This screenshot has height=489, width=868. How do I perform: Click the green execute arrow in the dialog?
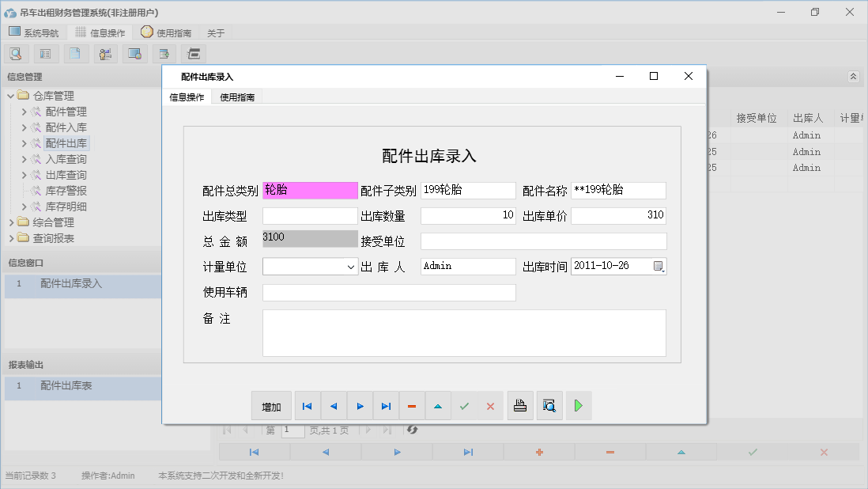(578, 405)
